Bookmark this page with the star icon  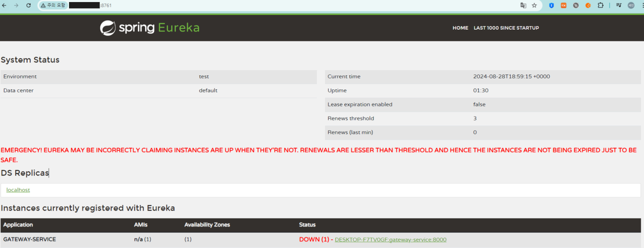[x=534, y=5]
